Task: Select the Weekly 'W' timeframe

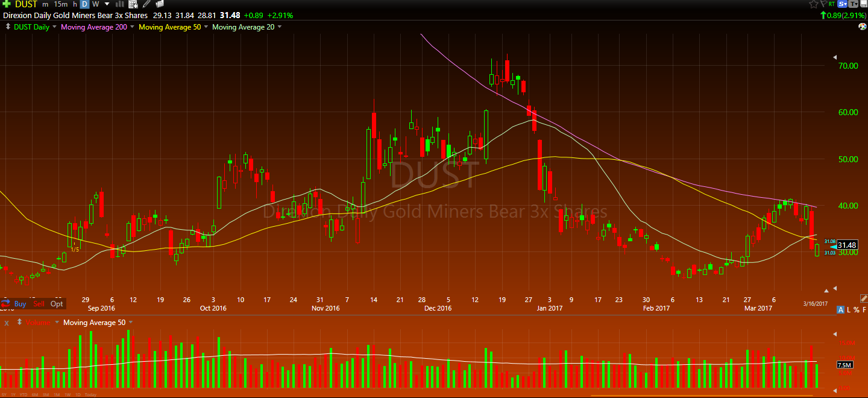Action: click(x=95, y=4)
